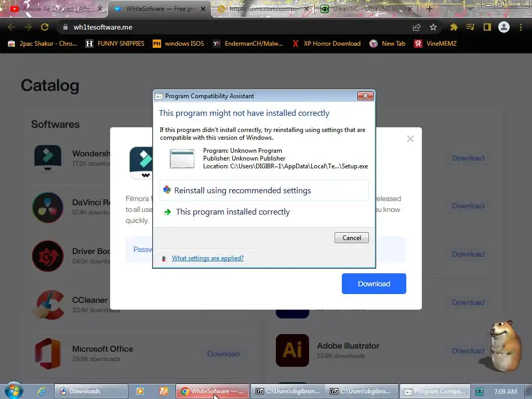
Task: Open XP Horror Download bookmark
Action: pyautogui.click(x=326, y=44)
